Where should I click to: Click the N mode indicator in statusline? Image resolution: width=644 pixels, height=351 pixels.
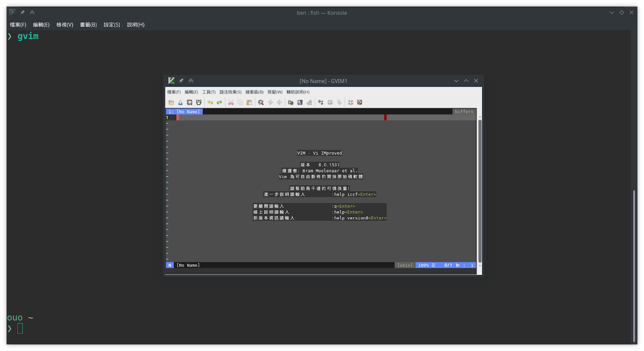pyautogui.click(x=170, y=265)
